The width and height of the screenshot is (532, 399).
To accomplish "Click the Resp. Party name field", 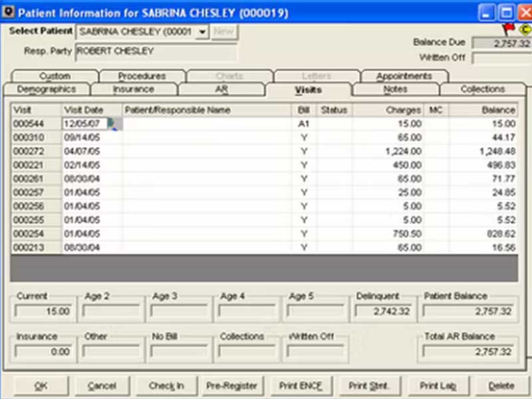I will [156, 52].
